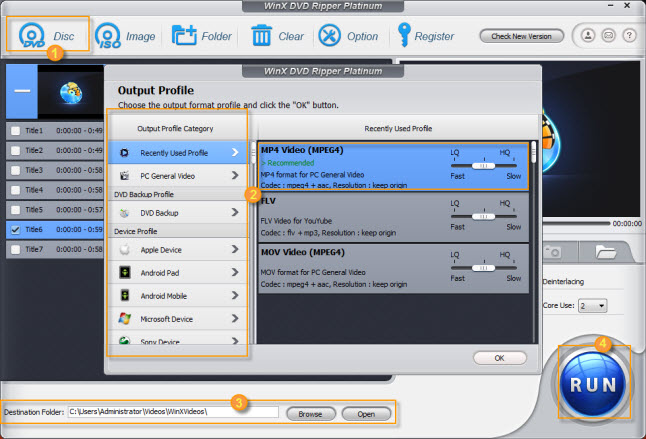
Task: Open settings with the Option wrench icon
Action: 329,35
